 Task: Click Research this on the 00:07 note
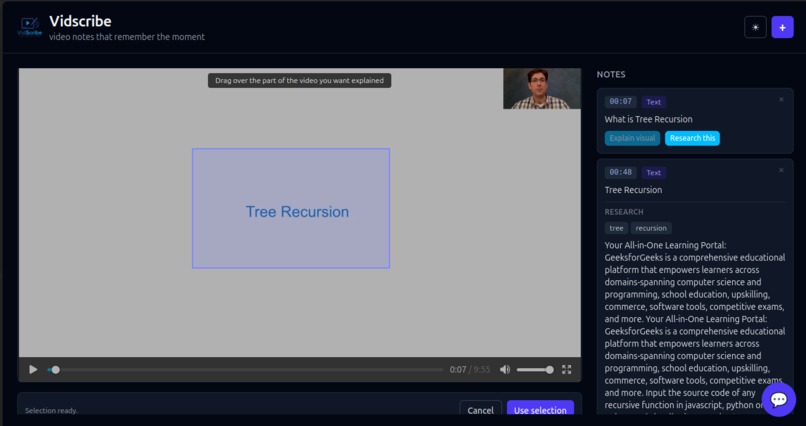(x=692, y=138)
